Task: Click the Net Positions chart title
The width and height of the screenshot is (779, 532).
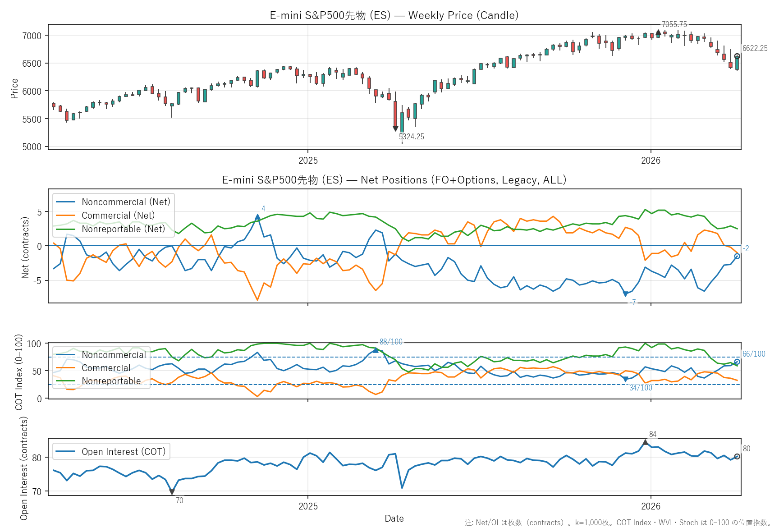Action: pos(394,180)
